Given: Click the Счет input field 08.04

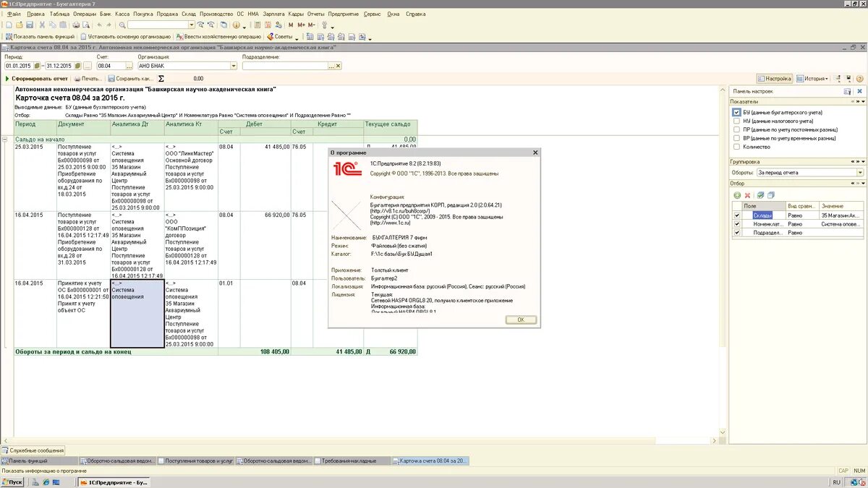Looking at the screenshot, I should click(111, 66).
